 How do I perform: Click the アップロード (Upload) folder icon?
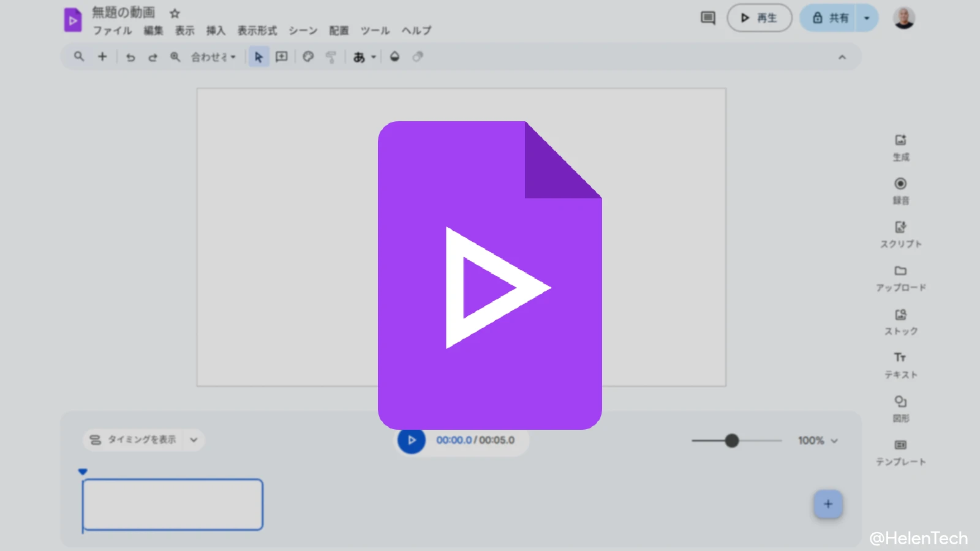[x=900, y=271]
